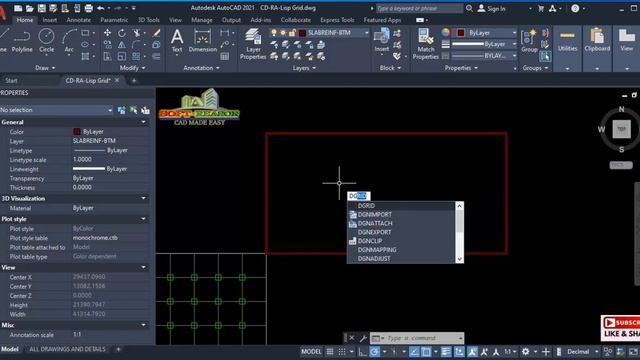640x360 pixels.
Task: Click the command line customize wrench icon
Action: [x=363, y=338]
